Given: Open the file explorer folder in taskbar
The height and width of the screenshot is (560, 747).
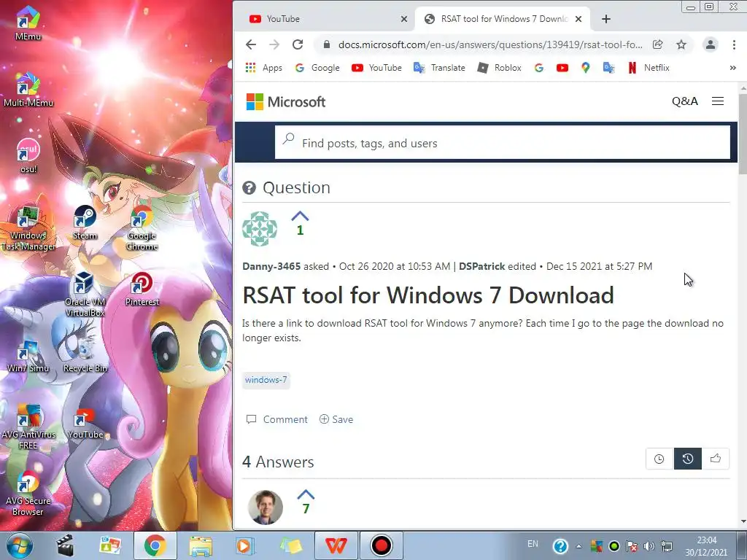Looking at the screenshot, I should click(x=201, y=545).
